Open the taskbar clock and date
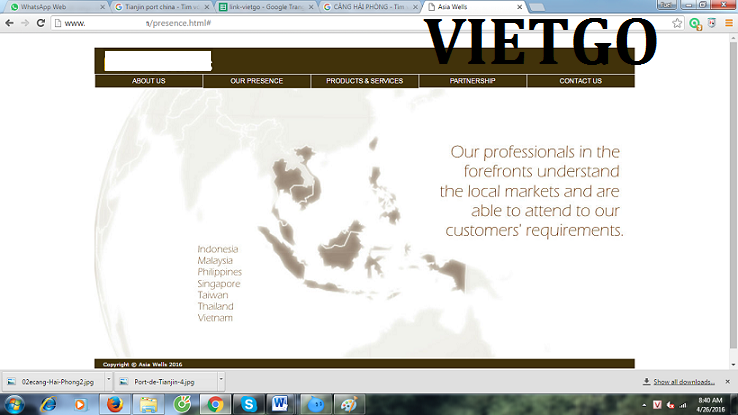Viewport: 738px width, 415px height. (711, 405)
